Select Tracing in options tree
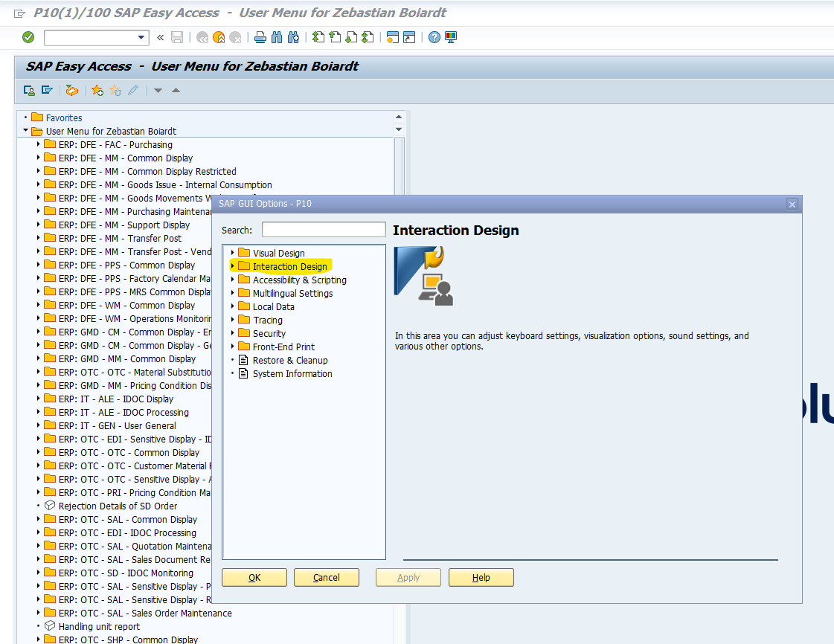Image resolution: width=834 pixels, height=644 pixels. click(268, 320)
